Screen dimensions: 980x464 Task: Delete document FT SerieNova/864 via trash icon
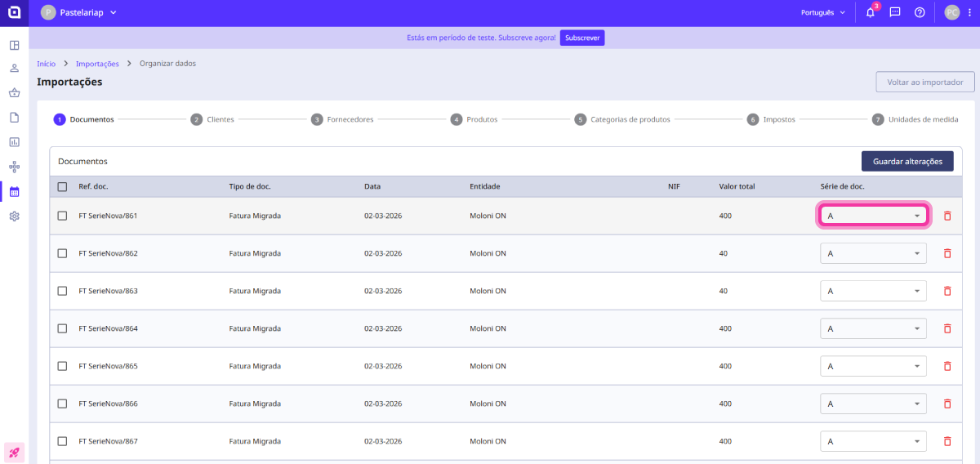[x=947, y=328]
